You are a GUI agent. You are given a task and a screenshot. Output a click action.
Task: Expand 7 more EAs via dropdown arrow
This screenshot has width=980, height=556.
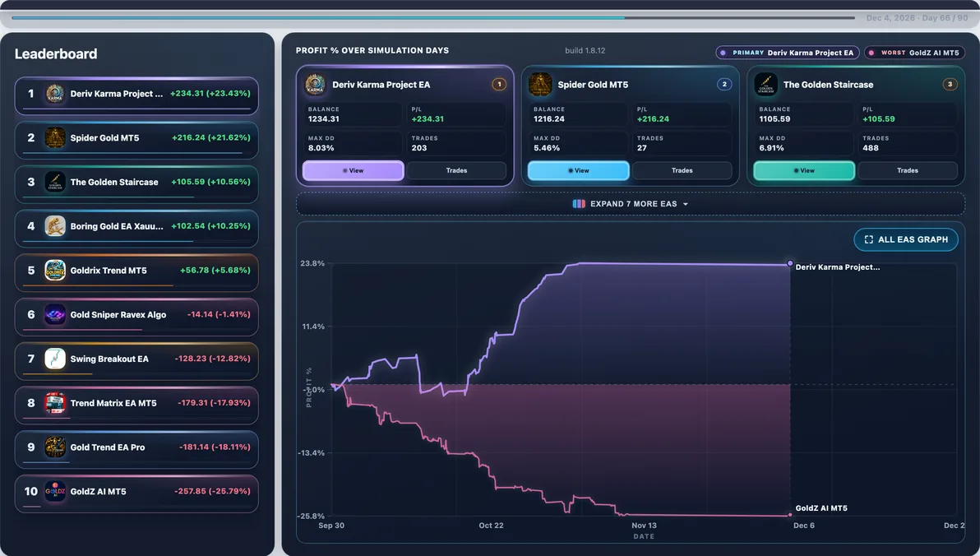click(686, 205)
